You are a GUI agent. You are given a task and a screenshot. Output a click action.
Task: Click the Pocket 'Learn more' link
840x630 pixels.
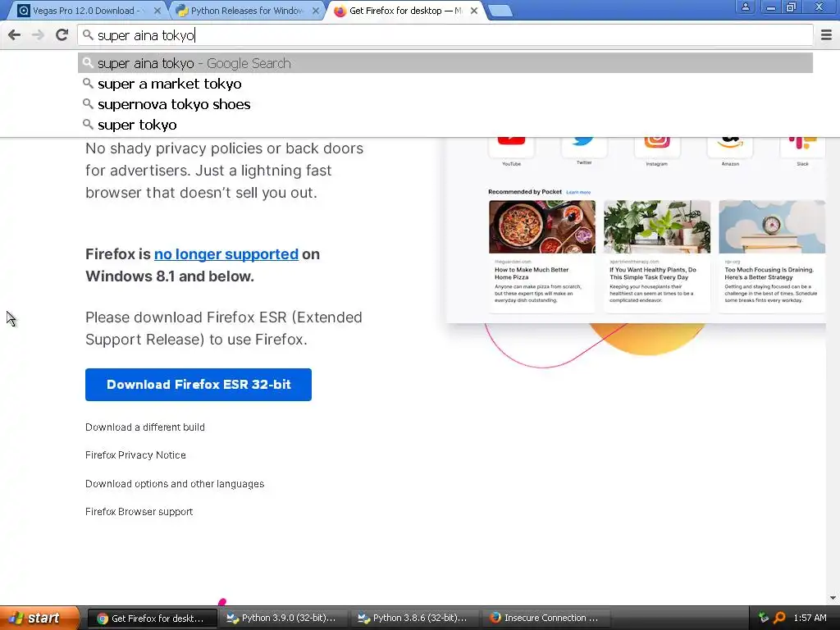pos(578,192)
